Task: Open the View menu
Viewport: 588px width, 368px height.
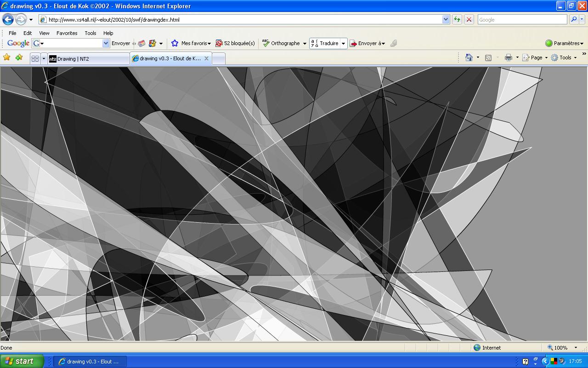Action: point(44,33)
